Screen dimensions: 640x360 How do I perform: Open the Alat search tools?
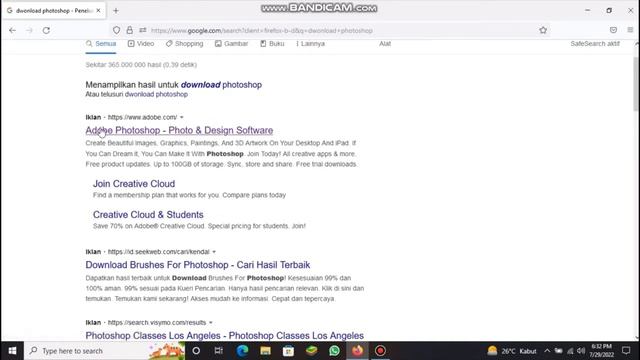click(385, 44)
